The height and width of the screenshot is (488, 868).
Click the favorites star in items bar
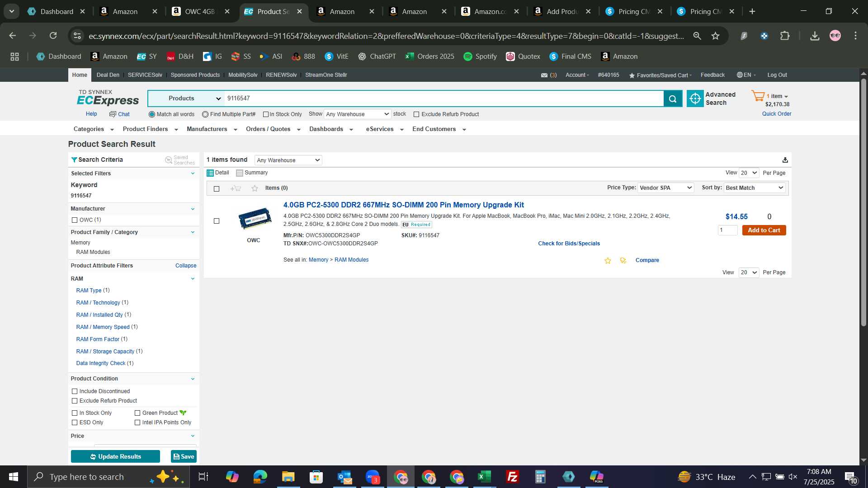(255, 188)
